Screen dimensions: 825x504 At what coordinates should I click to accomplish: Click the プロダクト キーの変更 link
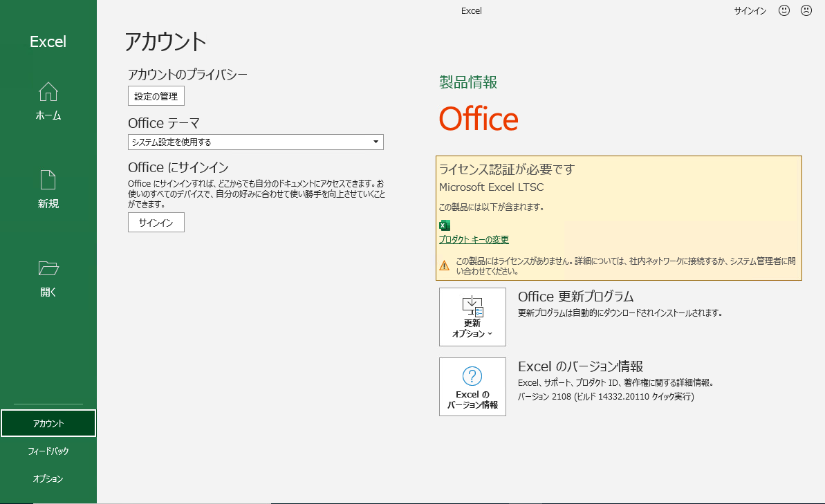click(x=474, y=239)
